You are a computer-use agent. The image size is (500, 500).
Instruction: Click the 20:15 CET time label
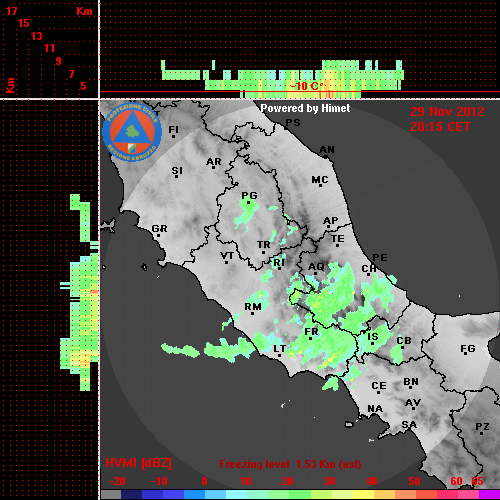440,127
